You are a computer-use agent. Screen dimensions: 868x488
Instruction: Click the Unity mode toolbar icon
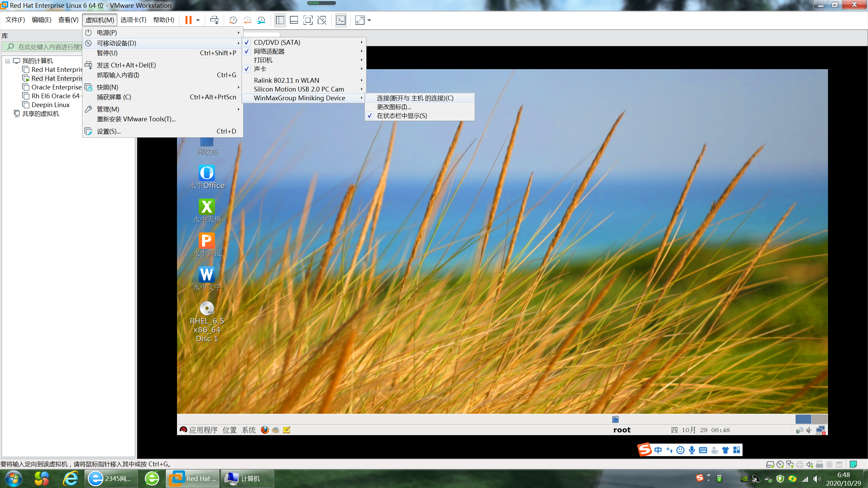pos(322,20)
